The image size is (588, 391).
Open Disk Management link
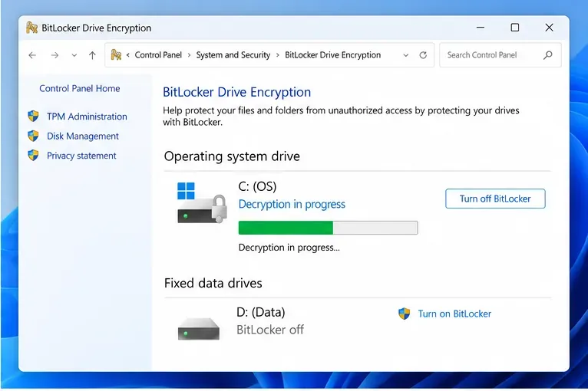(82, 136)
